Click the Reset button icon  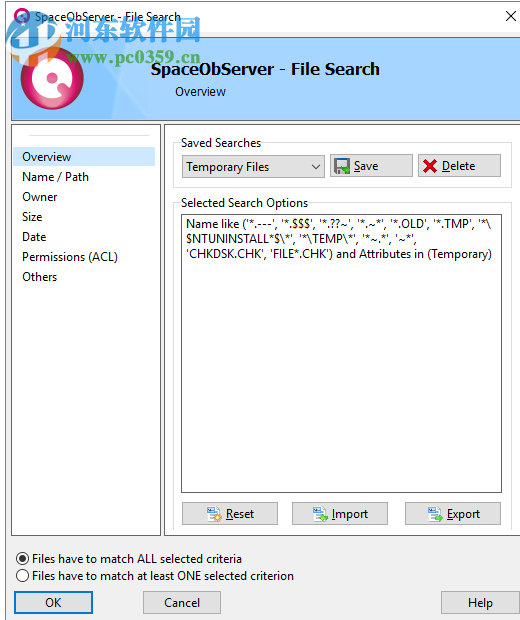click(x=214, y=514)
